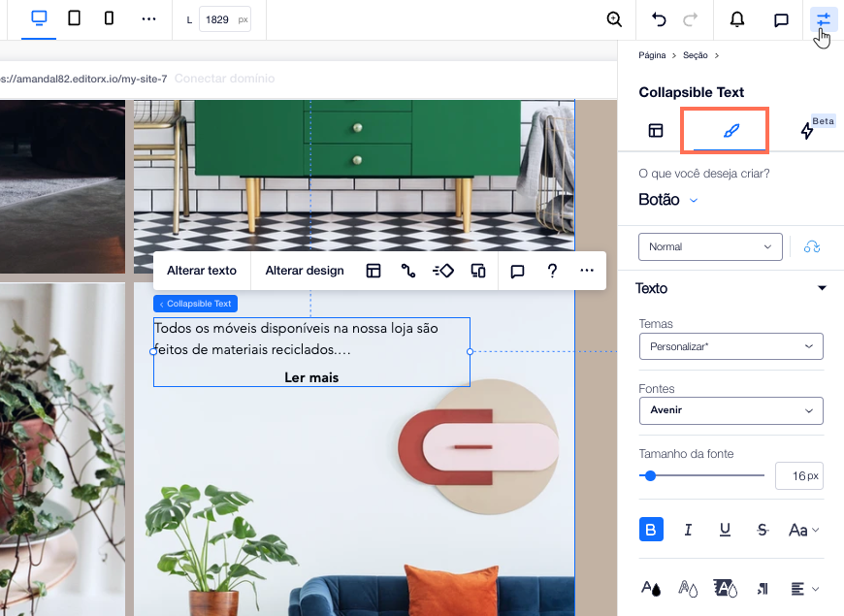Redo the last action

tap(690, 19)
